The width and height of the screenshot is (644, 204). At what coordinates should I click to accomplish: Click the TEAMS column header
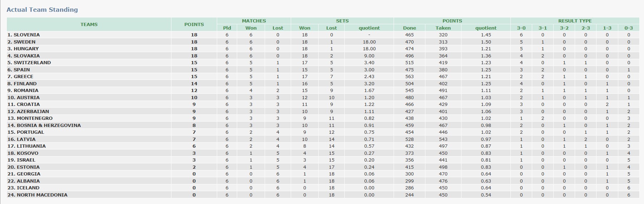89,24
